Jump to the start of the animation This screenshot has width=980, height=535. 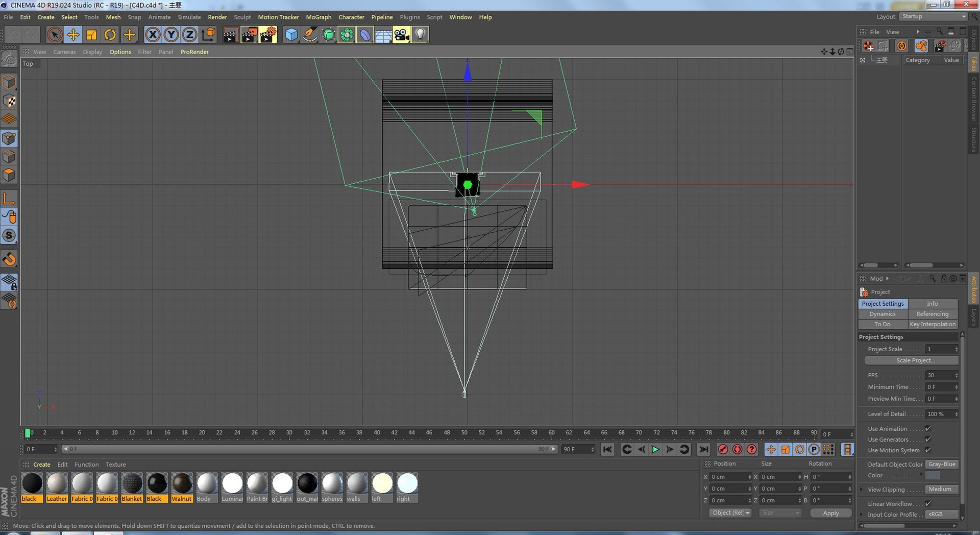pyautogui.click(x=607, y=449)
